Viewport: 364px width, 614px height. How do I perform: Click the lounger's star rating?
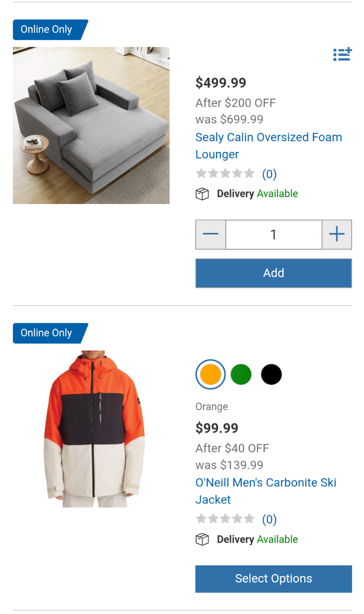(225, 174)
